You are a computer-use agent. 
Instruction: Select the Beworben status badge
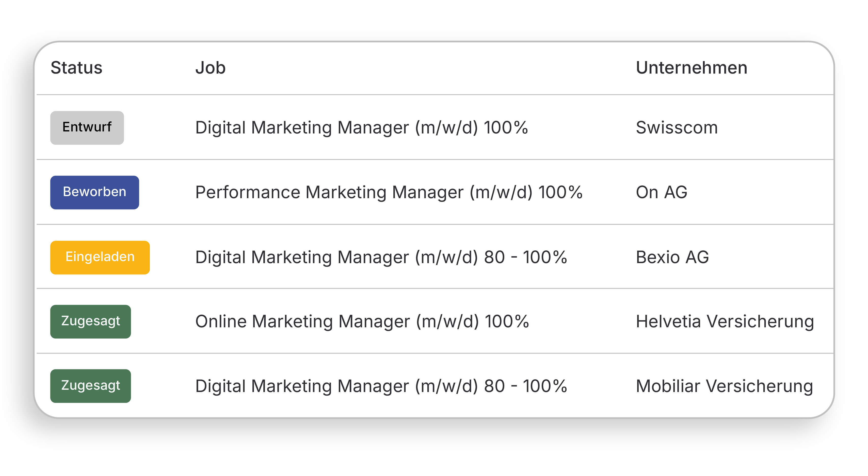tap(95, 192)
